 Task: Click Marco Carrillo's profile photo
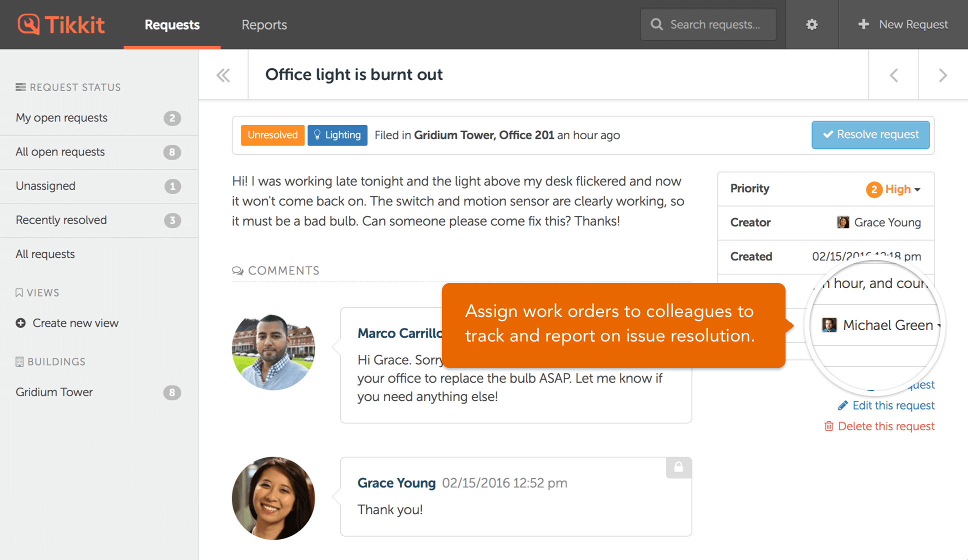(273, 349)
